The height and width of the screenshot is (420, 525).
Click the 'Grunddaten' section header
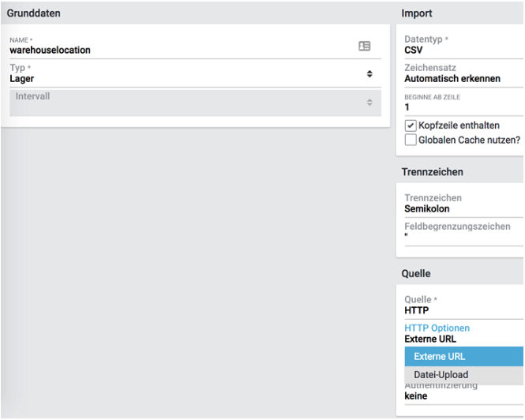click(x=34, y=13)
